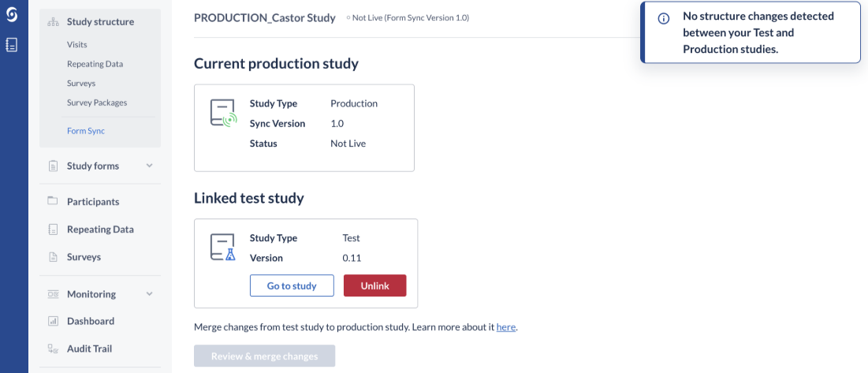Click the Dashboard chart icon
Image resolution: width=868 pixels, height=373 pixels.
(x=53, y=321)
